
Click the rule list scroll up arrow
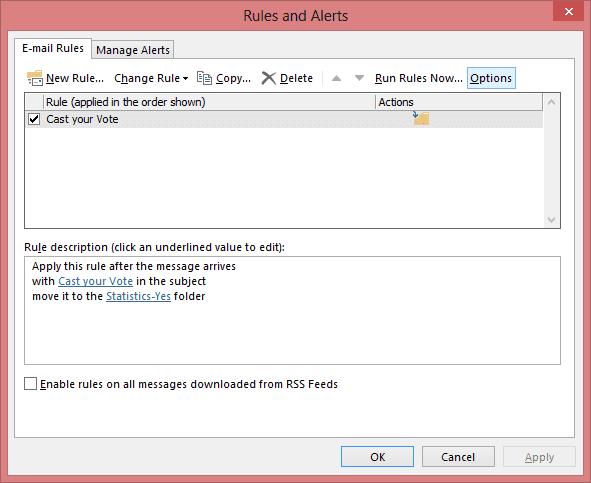click(551, 102)
